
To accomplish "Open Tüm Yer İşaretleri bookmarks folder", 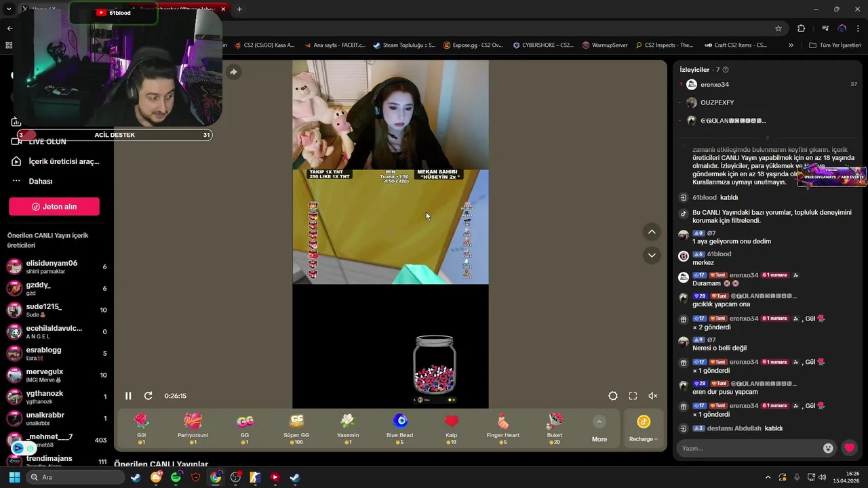I will (x=835, y=45).
